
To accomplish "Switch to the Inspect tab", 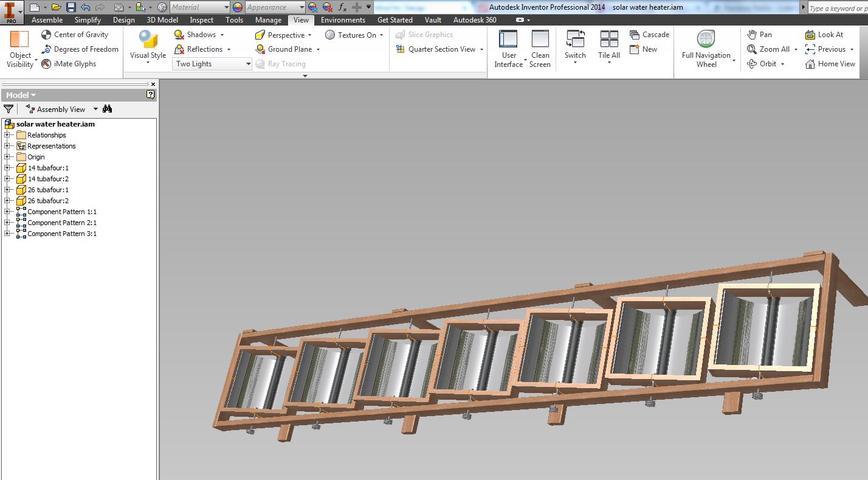I will point(202,20).
